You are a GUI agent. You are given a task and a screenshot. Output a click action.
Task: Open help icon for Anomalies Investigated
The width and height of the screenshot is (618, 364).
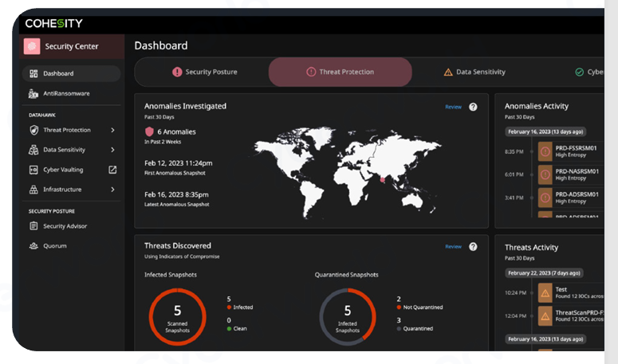coord(473,107)
